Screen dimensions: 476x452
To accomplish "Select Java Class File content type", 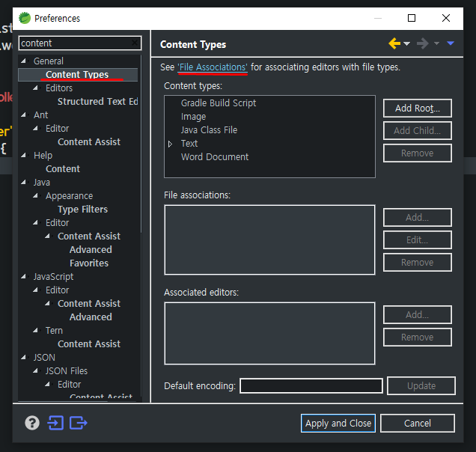I will tap(209, 130).
